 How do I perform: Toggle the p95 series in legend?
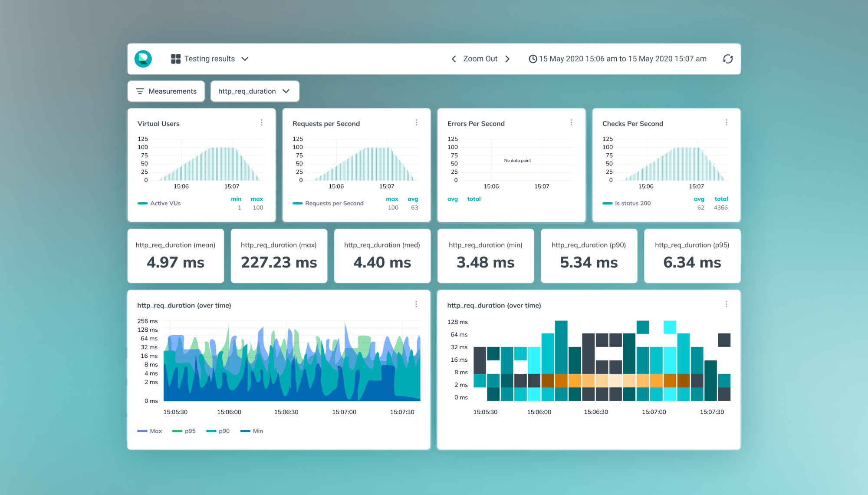184,431
